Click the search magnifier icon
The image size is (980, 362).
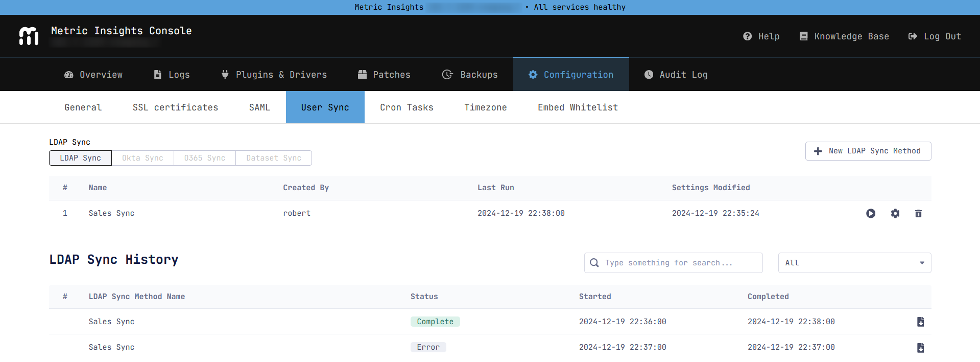pyautogui.click(x=594, y=263)
